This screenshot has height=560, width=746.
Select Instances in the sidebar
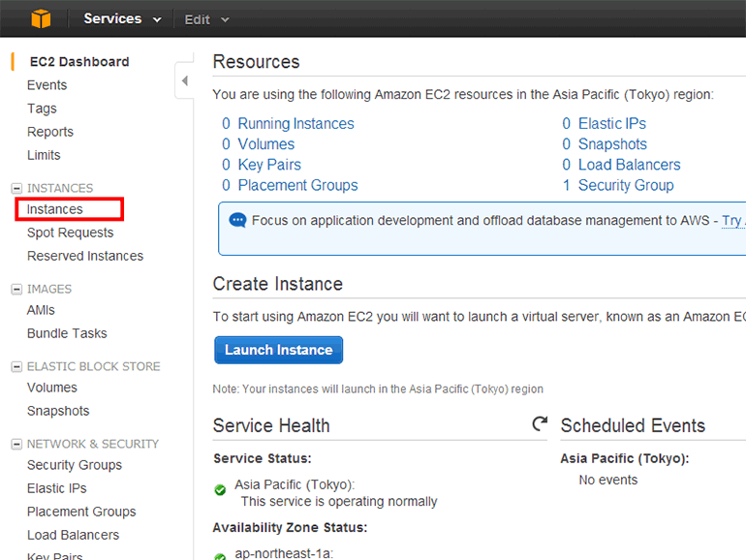[x=55, y=209]
